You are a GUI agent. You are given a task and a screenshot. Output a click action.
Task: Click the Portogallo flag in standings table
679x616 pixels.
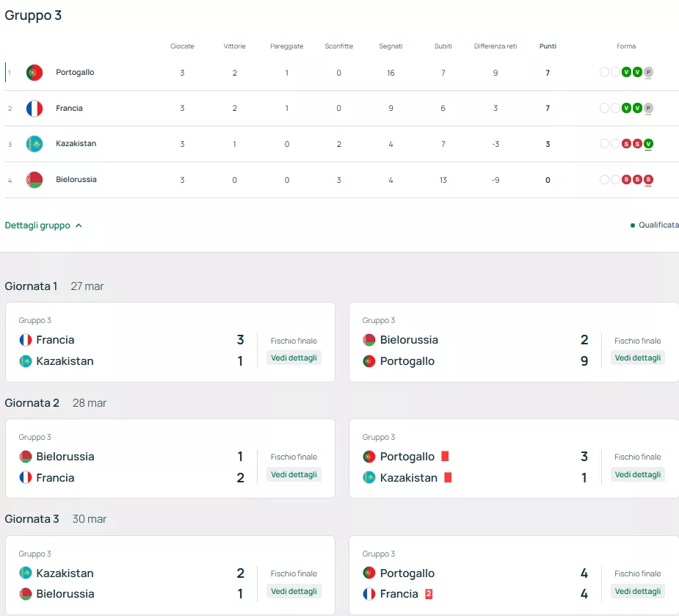tap(34, 73)
